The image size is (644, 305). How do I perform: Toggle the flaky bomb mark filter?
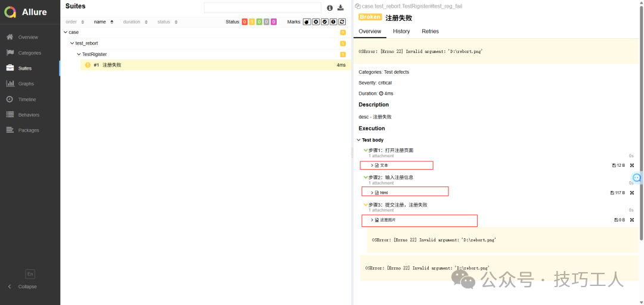tap(307, 22)
